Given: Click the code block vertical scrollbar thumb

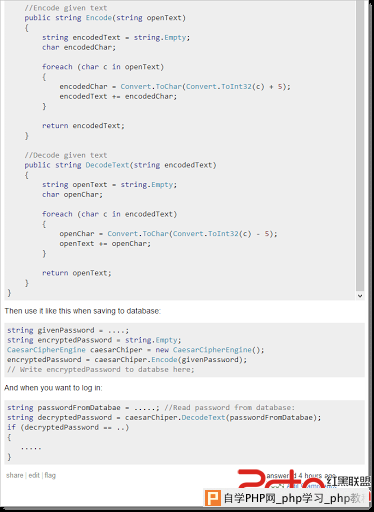Looking at the screenshot, I should click(x=360, y=146).
